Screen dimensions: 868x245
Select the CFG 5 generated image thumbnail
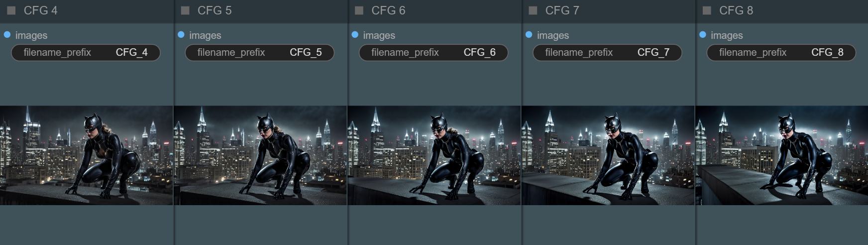(x=260, y=155)
